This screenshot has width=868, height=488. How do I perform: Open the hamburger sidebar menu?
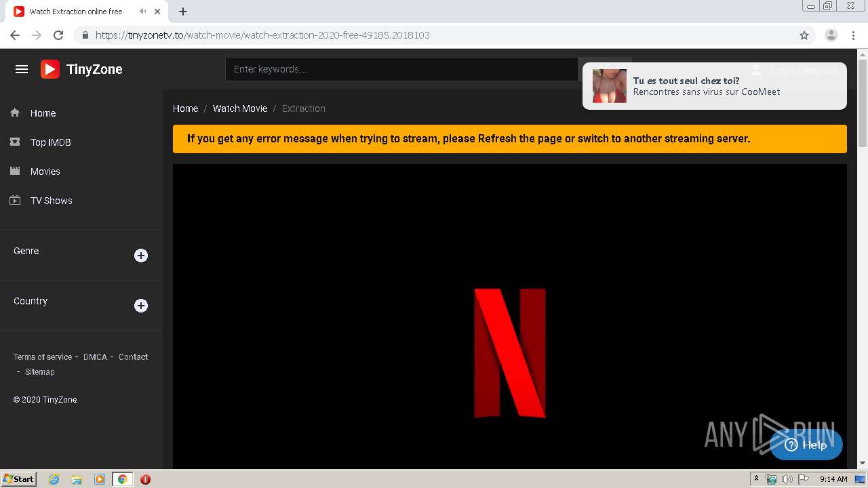pos(22,69)
